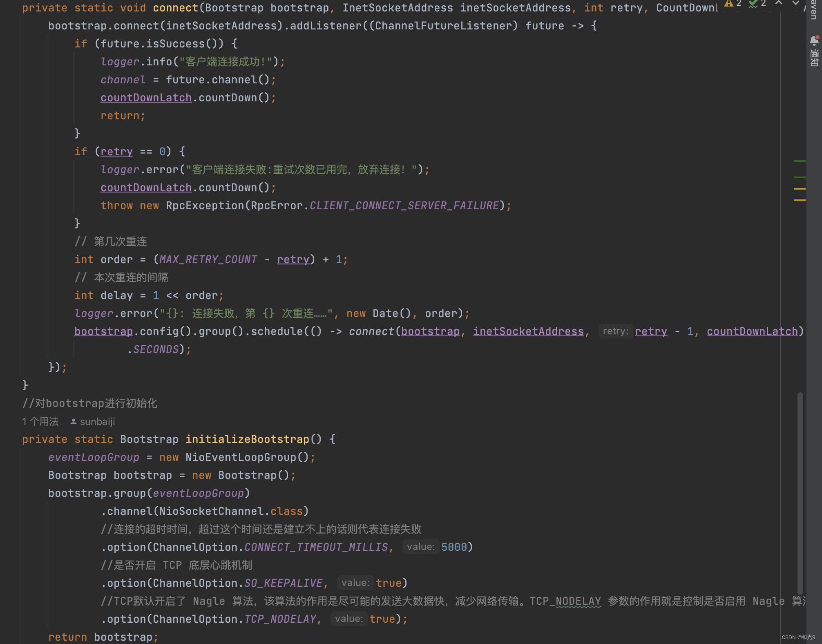
Task: Click "value:" hint before 5000
Action: 420,547
